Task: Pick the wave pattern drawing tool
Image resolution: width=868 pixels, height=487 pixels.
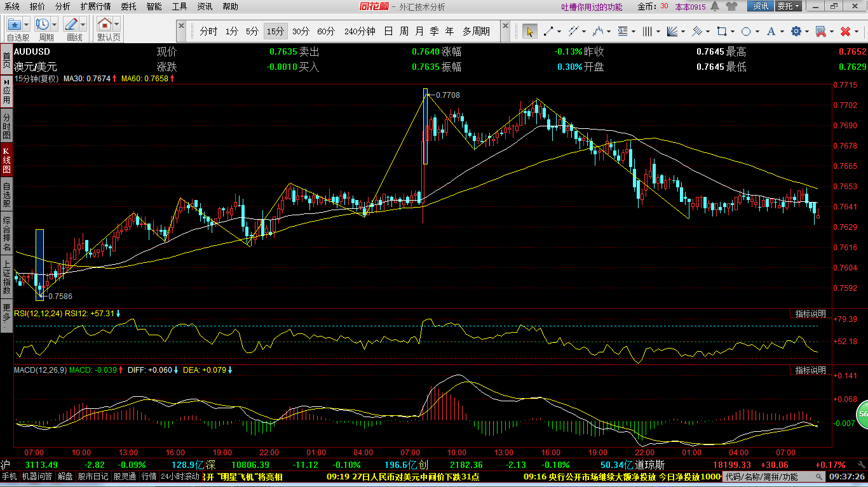Action: coord(598,31)
